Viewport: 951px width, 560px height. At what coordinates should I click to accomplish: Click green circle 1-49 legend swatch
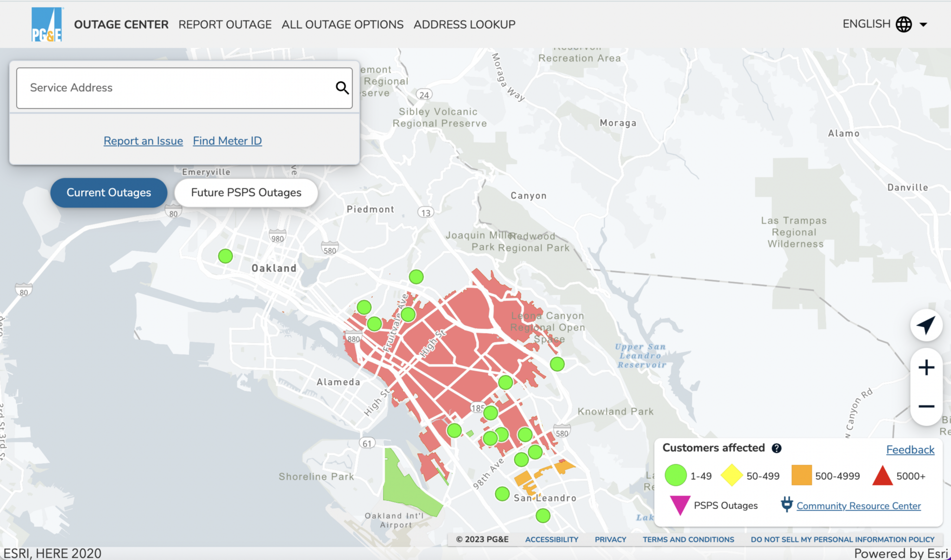[676, 475]
